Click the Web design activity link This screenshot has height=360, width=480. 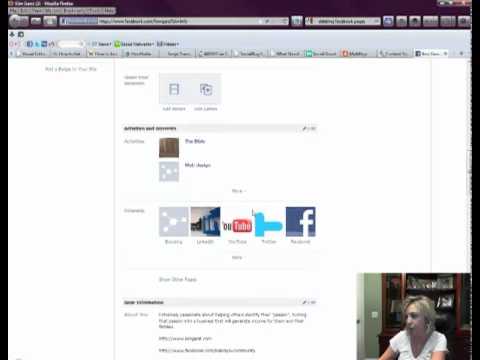pyautogui.click(x=198, y=165)
